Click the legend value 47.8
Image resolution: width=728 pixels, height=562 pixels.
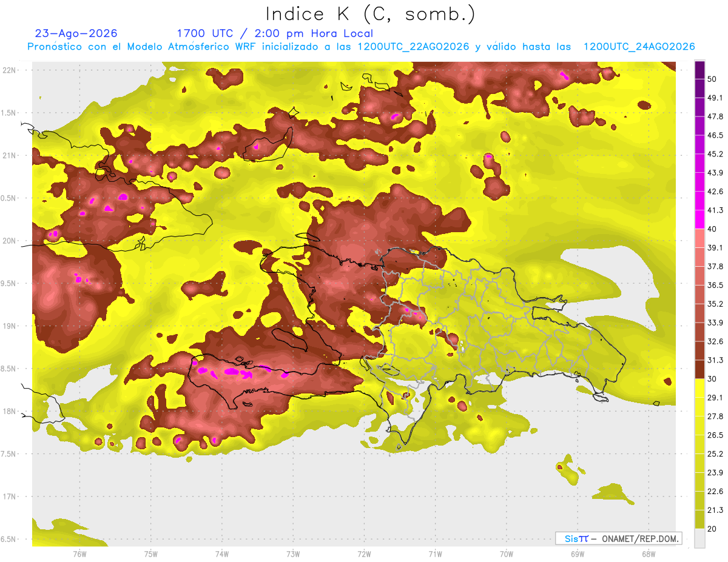click(x=715, y=116)
